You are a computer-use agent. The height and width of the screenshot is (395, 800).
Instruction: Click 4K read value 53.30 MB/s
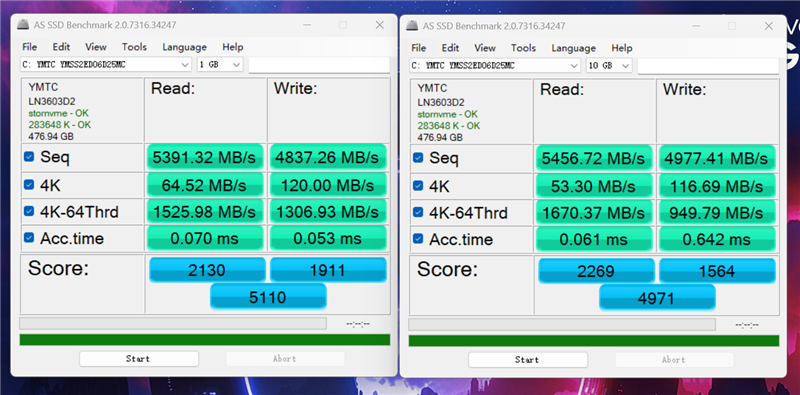pos(594,186)
